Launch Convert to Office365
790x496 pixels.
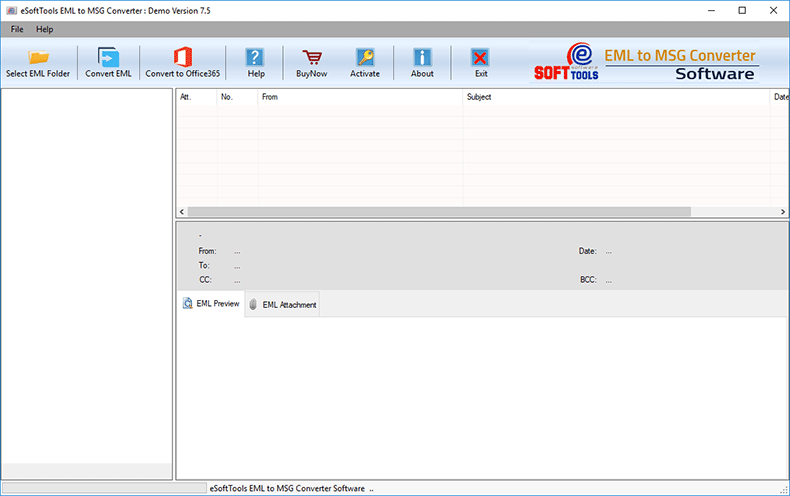click(x=182, y=63)
